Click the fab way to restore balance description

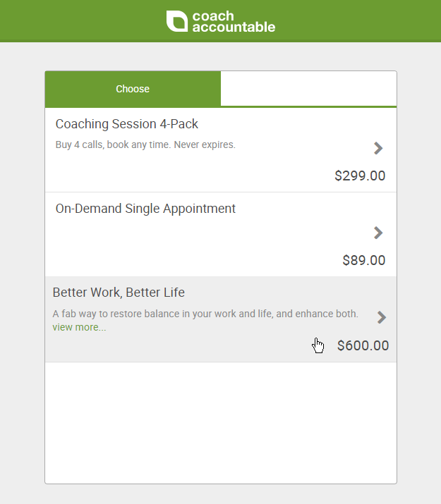coord(205,314)
